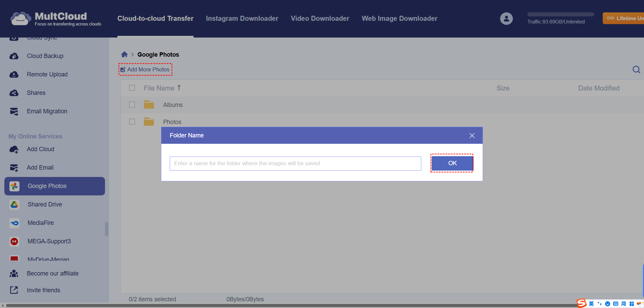This screenshot has height=308, width=644.
Task: Open the Invite friends link
Action: point(44,290)
